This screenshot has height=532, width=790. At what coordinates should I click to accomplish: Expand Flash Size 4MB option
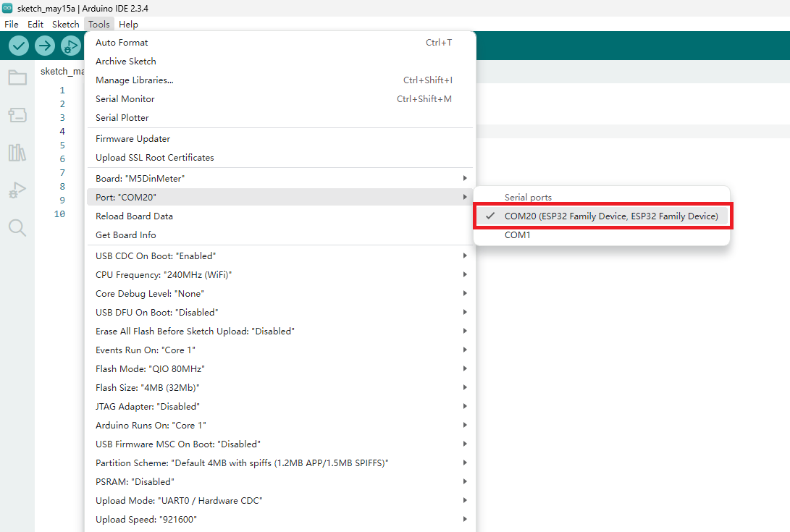coord(280,387)
